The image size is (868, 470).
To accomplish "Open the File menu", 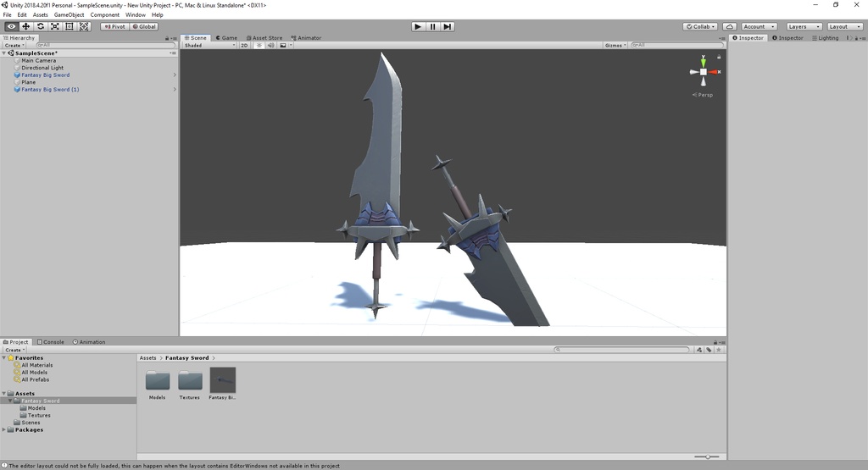I will (x=7, y=15).
